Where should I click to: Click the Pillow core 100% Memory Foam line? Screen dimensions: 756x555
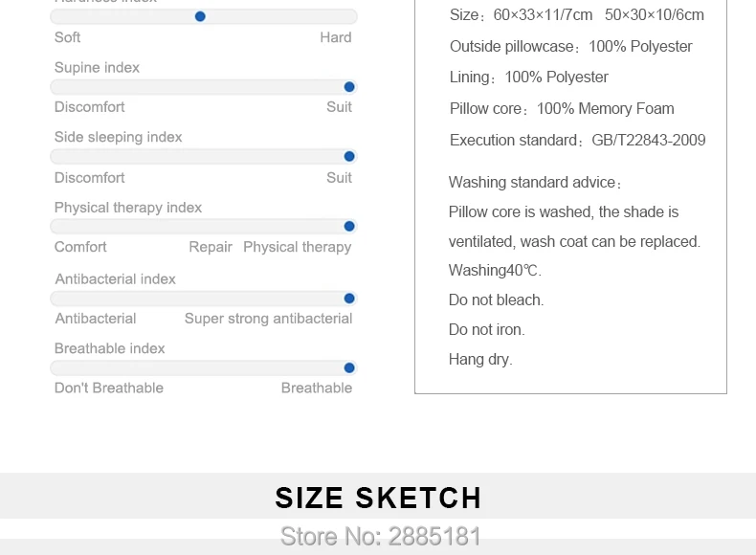click(562, 109)
